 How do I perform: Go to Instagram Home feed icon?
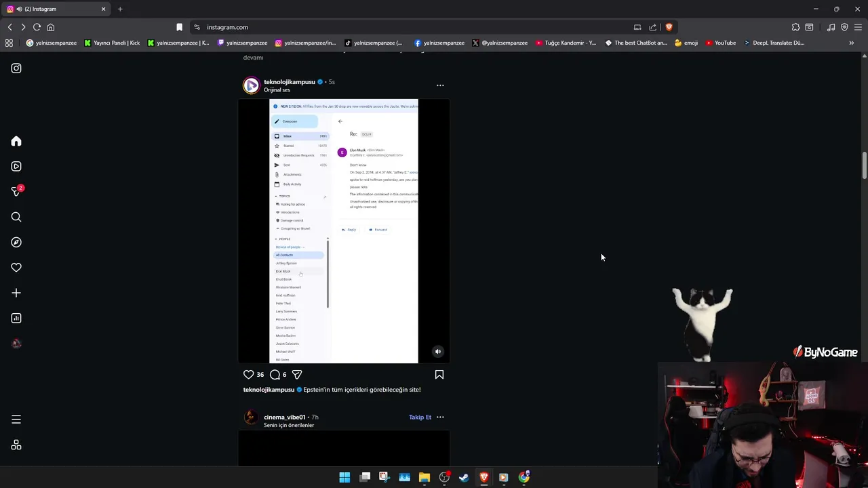(x=16, y=141)
